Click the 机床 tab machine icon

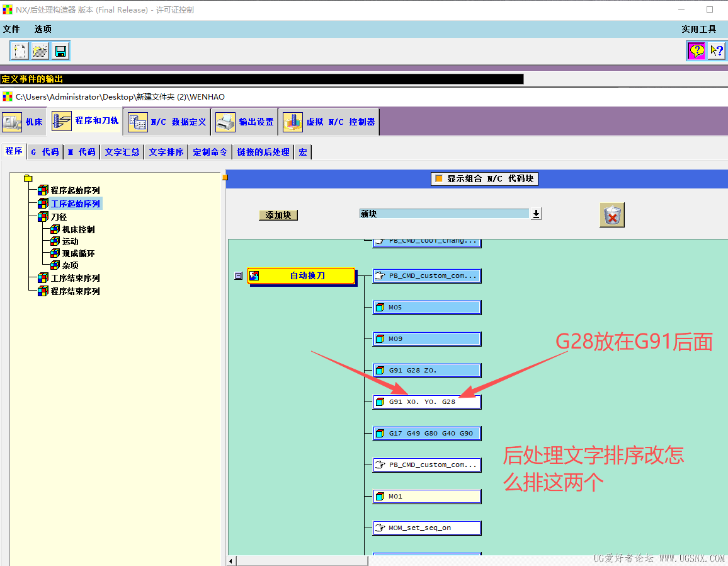(x=11, y=122)
